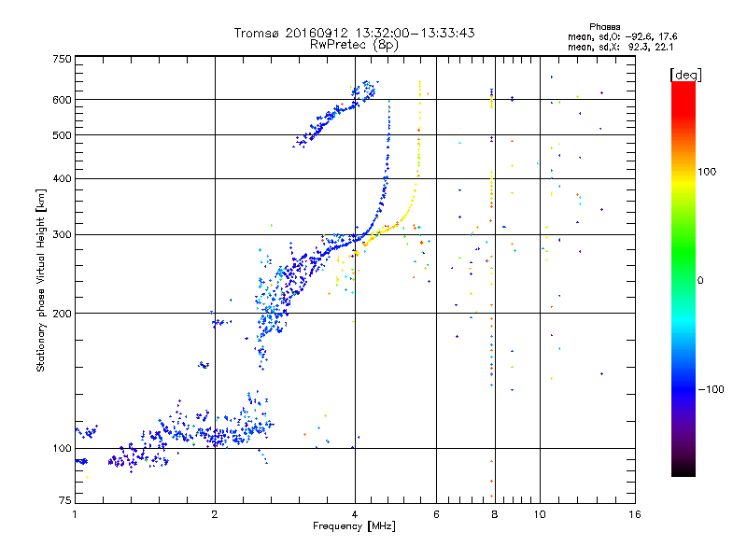Select the 'RwPretec (8p)' subtitle text

coord(354,45)
